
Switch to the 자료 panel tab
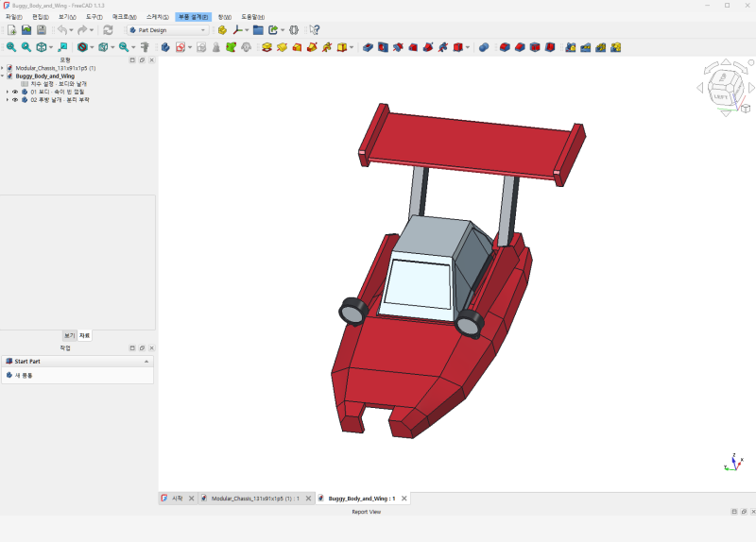click(x=84, y=335)
